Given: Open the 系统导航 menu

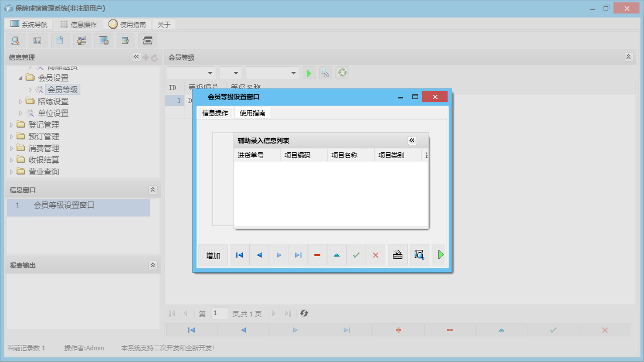Looking at the screenshot, I should coord(29,25).
